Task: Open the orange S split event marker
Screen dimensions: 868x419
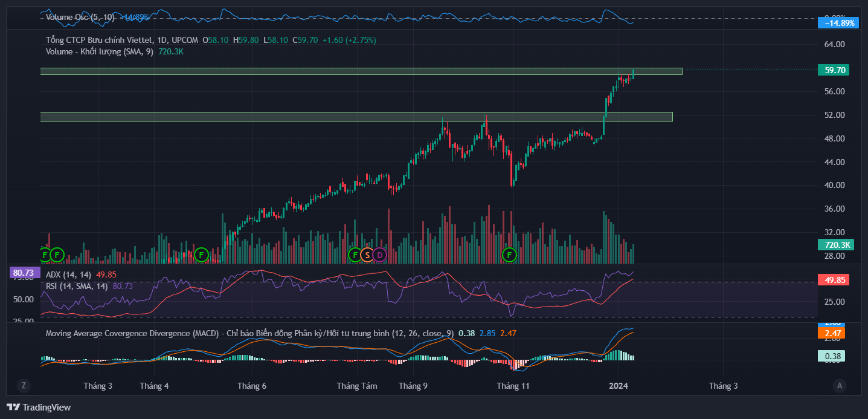Action: (x=367, y=255)
